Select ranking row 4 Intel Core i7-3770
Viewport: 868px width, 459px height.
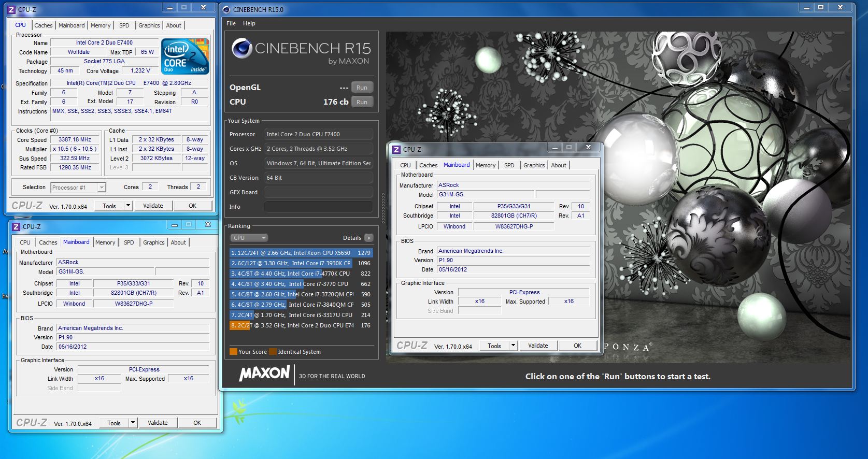coord(301,284)
